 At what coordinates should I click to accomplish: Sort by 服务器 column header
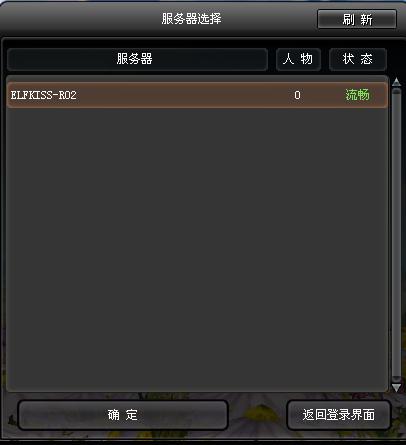coord(137,59)
